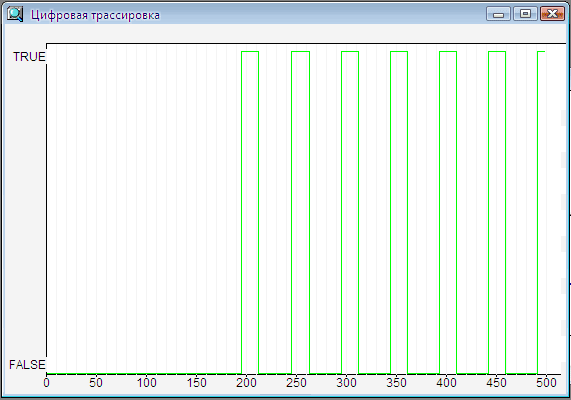Select the TRUE label on vertical axis
The height and width of the screenshot is (400, 571).
coord(29,57)
